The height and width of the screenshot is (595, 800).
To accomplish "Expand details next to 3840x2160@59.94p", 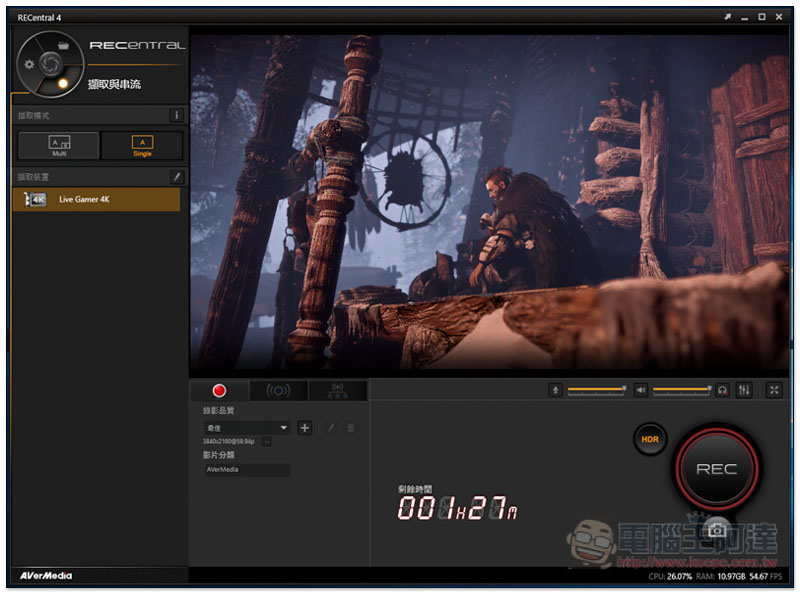I will click(266, 441).
